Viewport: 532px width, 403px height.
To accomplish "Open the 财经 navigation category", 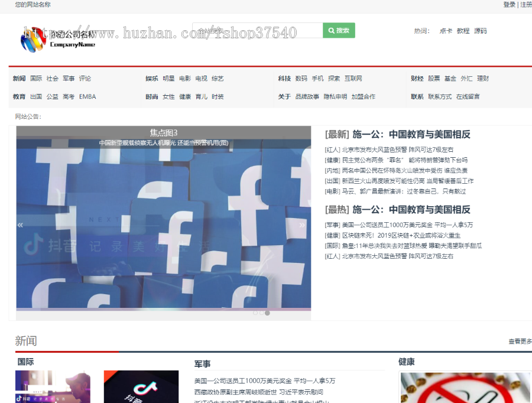I will 417,79.
